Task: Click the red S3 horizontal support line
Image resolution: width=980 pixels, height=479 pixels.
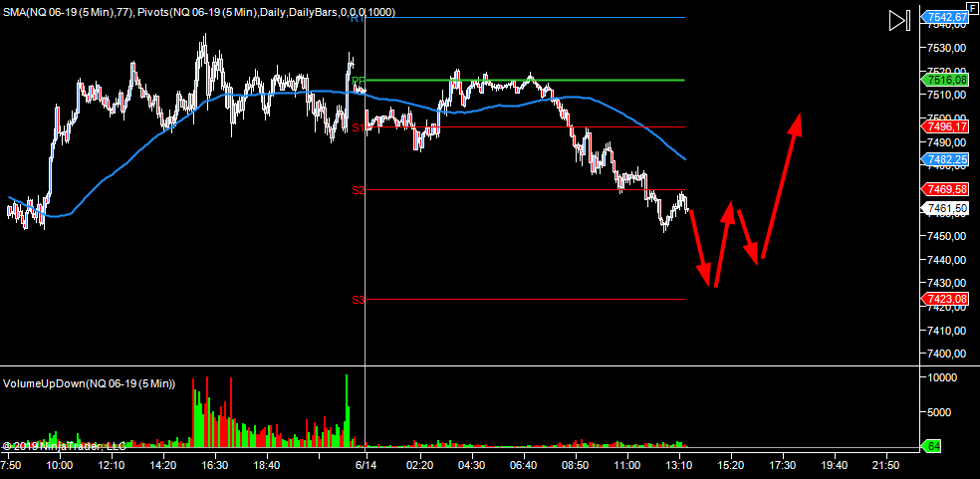Action: [525, 299]
